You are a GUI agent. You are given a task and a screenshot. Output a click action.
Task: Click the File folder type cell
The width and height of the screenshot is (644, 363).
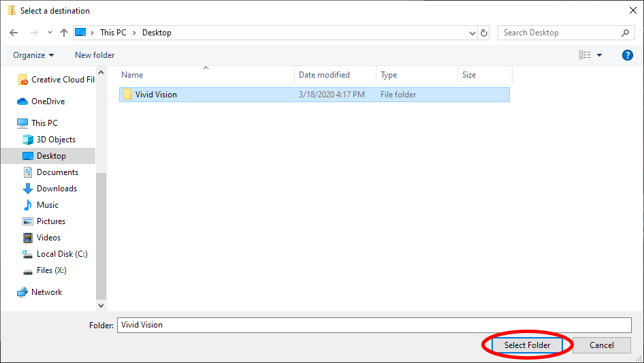(x=398, y=95)
